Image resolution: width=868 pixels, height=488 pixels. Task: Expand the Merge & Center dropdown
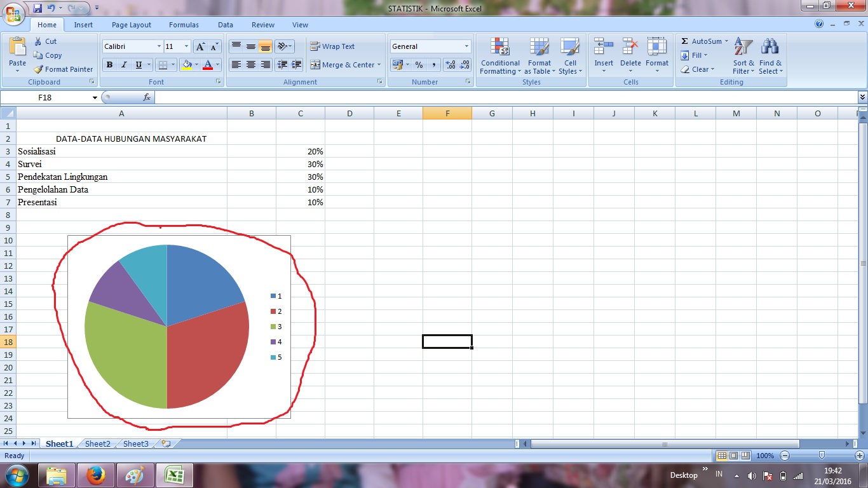tap(377, 64)
